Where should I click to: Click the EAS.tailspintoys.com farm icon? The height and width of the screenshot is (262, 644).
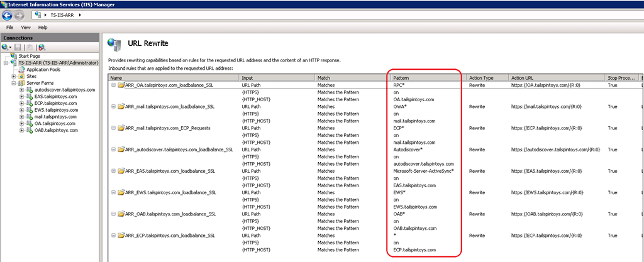point(29,96)
